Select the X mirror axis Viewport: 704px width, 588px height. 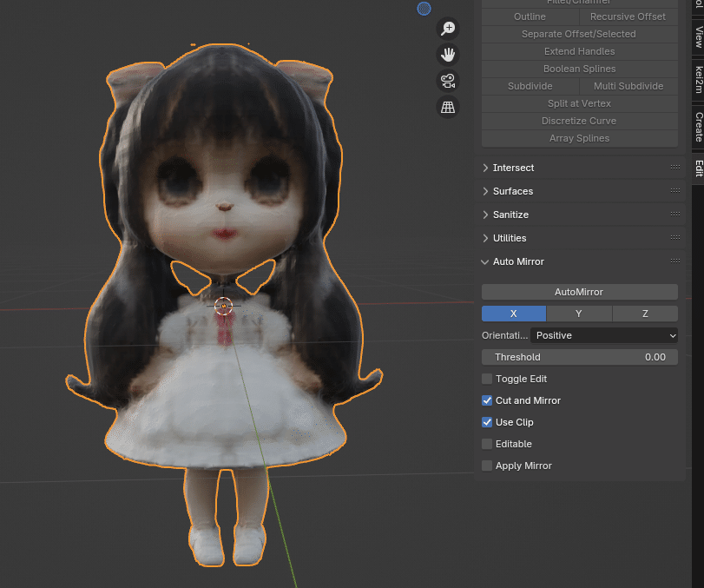(514, 314)
